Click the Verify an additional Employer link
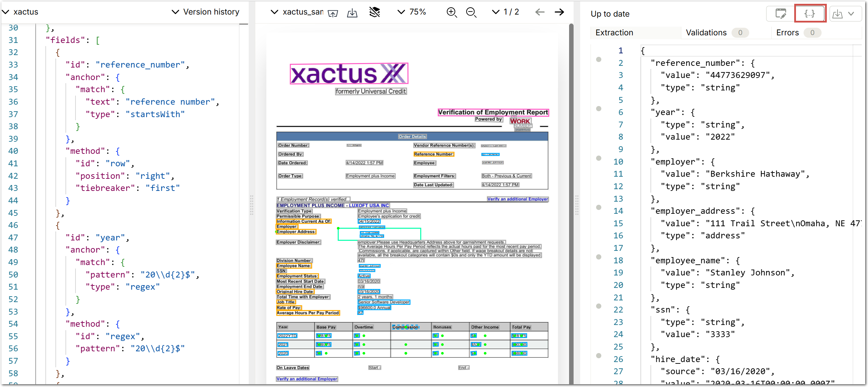 pyautogui.click(x=517, y=199)
